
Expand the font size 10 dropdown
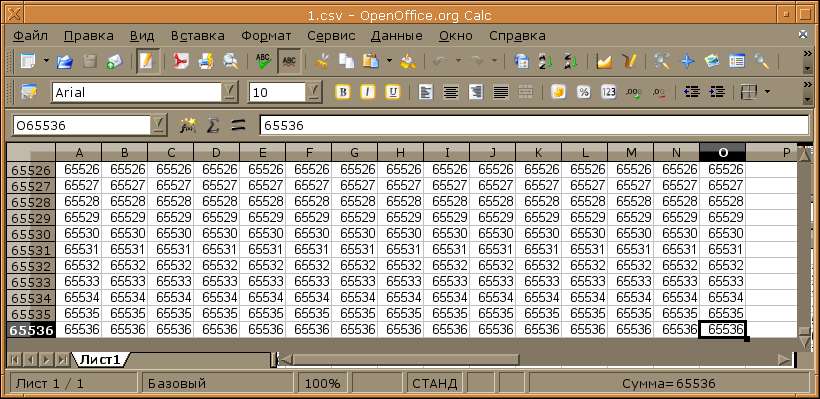click(313, 93)
